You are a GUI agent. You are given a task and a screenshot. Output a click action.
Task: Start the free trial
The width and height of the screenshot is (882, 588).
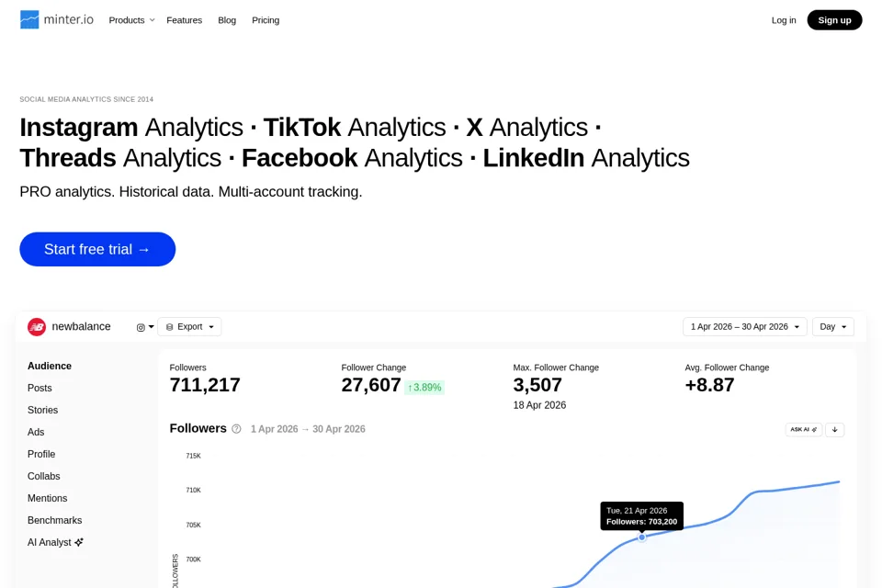(x=97, y=249)
